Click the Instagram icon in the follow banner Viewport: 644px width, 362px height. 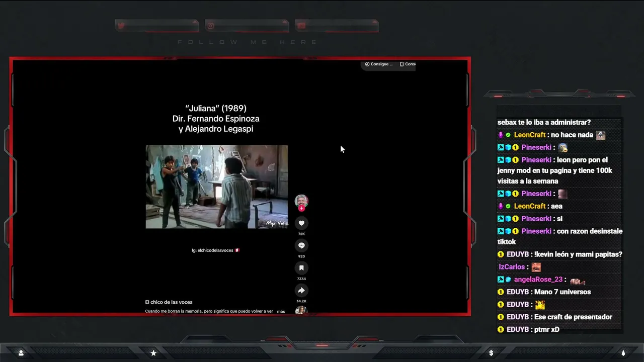[x=211, y=26]
